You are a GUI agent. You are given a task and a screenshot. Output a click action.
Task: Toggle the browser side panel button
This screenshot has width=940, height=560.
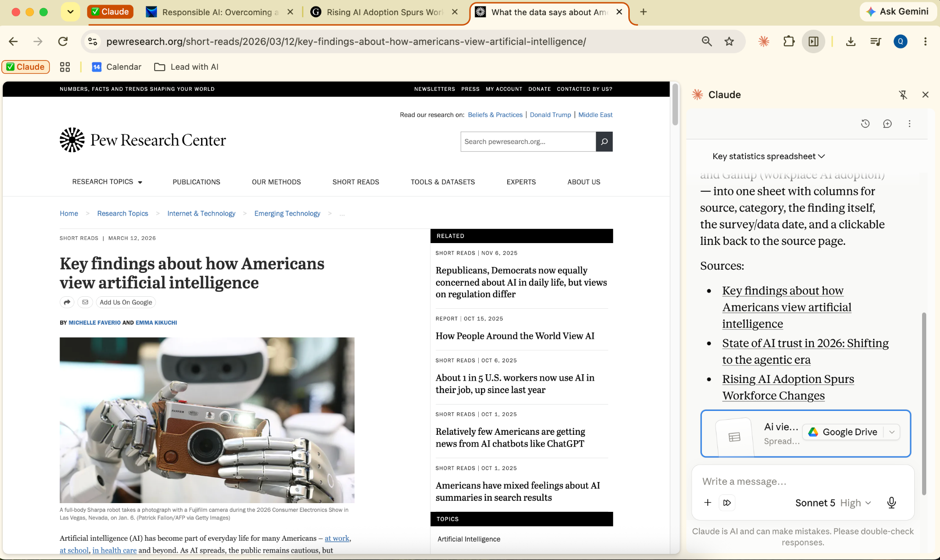[813, 42]
